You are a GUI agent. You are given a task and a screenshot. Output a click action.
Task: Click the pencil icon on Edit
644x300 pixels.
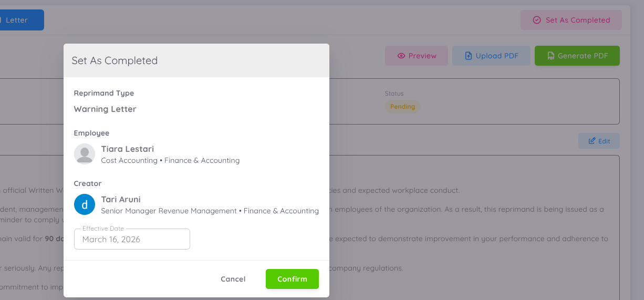[592, 141]
